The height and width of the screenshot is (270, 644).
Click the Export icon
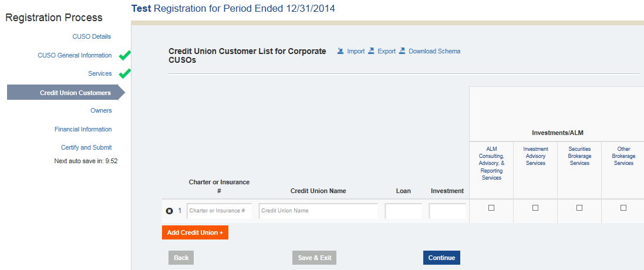pyautogui.click(x=371, y=51)
